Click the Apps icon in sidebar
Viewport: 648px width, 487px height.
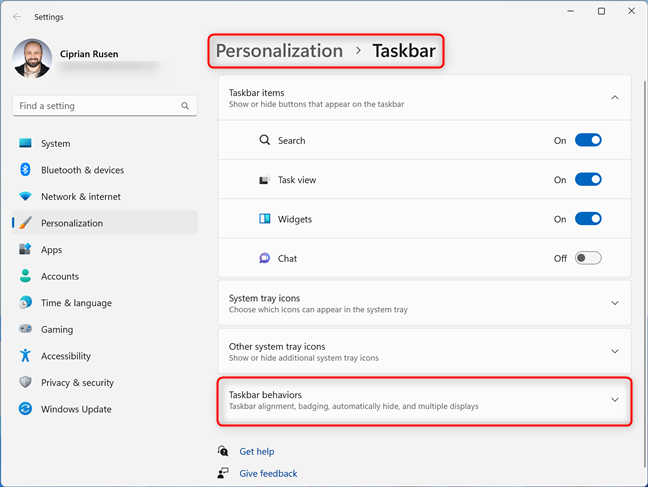point(25,249)
